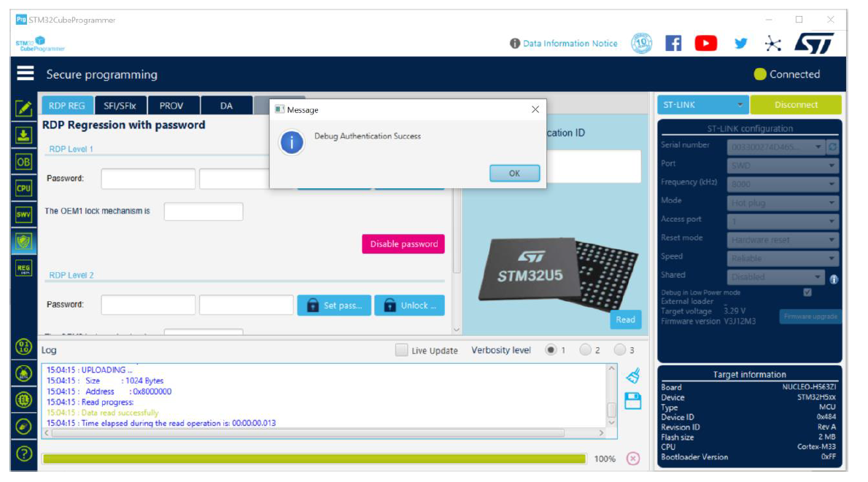Clear the log with broom icon
Image resolution: width=868 pixels, height=482 pixels.
(x=633, y=376)
